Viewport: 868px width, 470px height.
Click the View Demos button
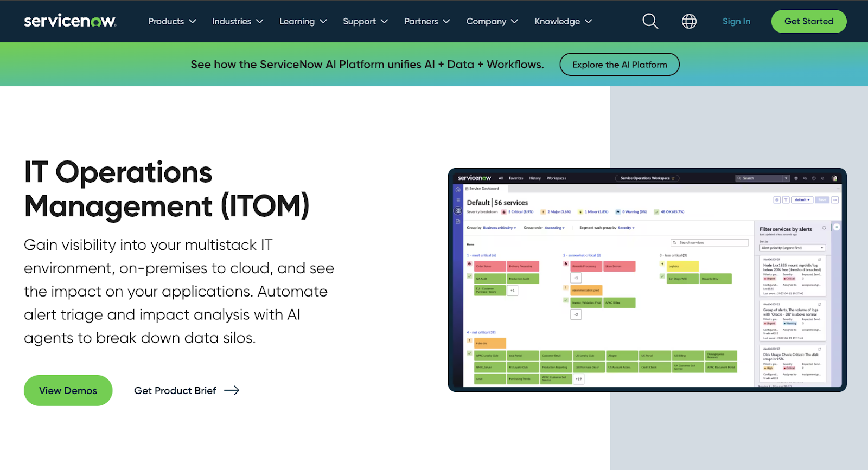pyautogui.click(x=68, y=390)
